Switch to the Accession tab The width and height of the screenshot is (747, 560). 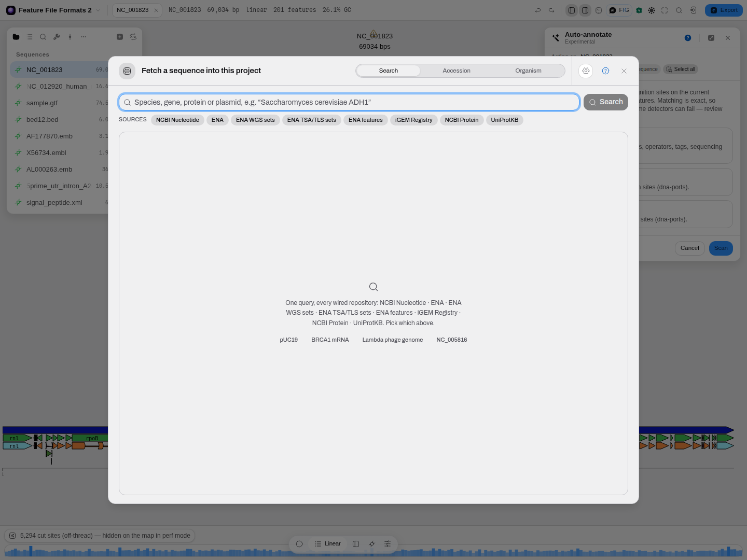457,71
